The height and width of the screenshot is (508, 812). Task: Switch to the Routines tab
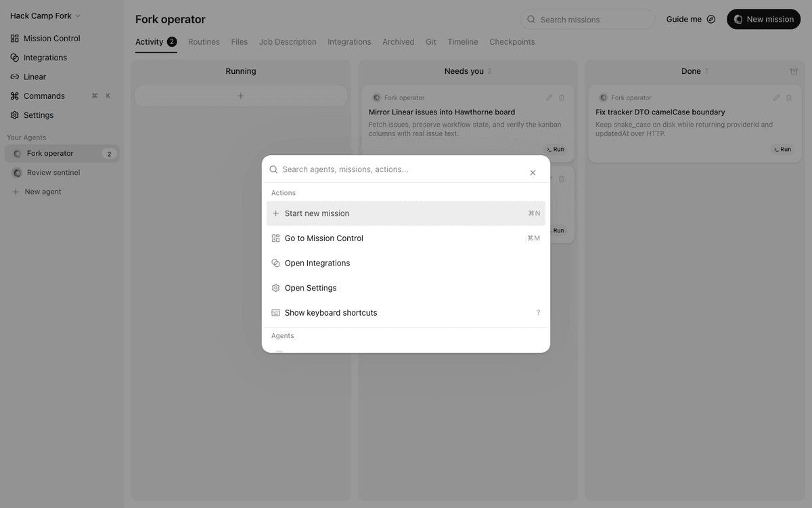204,42
